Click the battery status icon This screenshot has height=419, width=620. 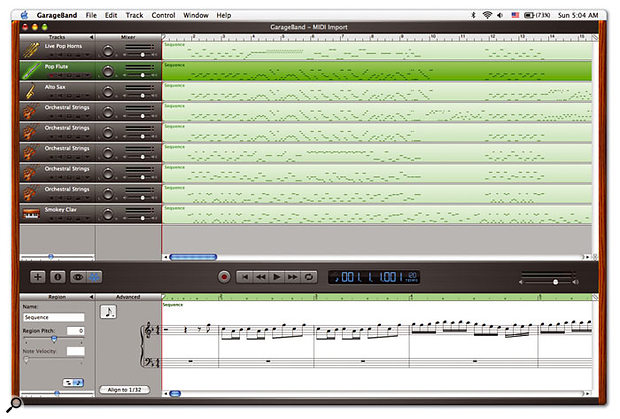529,15
